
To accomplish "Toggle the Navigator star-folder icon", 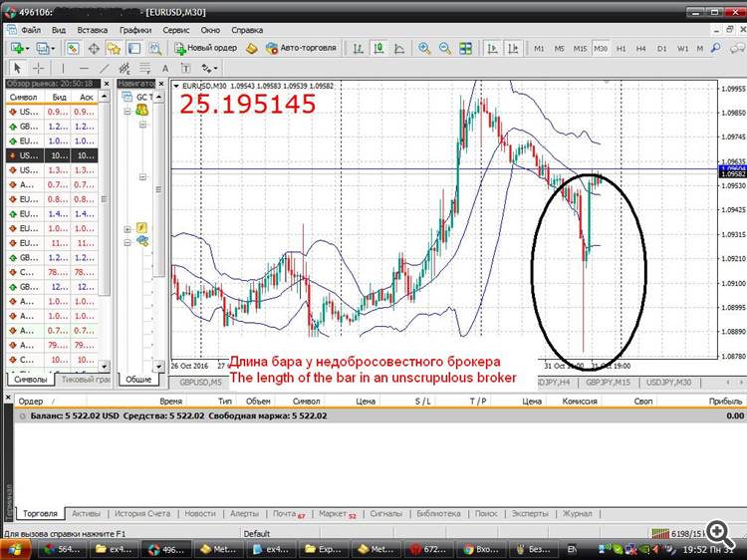I will pyautogui.click(x=114, y=48).
